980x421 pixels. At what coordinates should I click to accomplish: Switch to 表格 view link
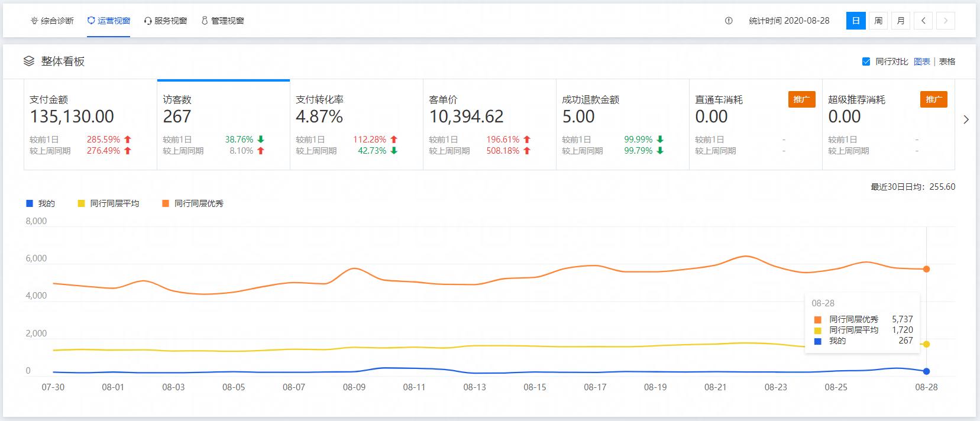pos(947,61)
